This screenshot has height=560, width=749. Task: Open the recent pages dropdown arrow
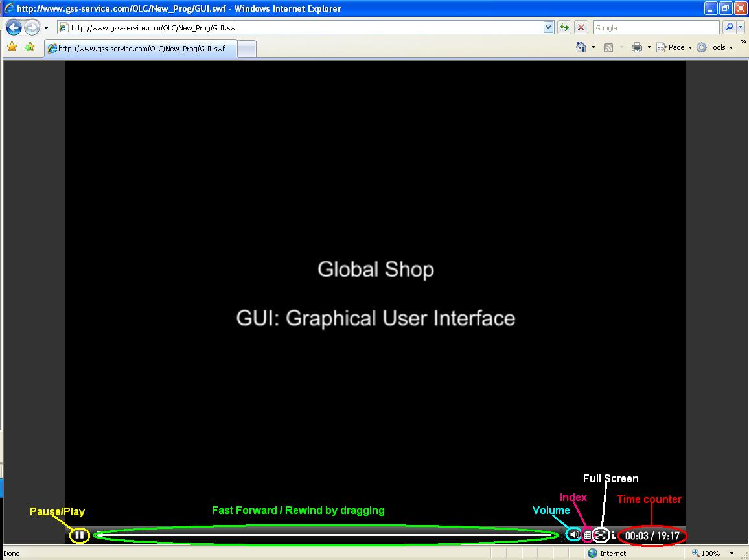tap(47, 28)
